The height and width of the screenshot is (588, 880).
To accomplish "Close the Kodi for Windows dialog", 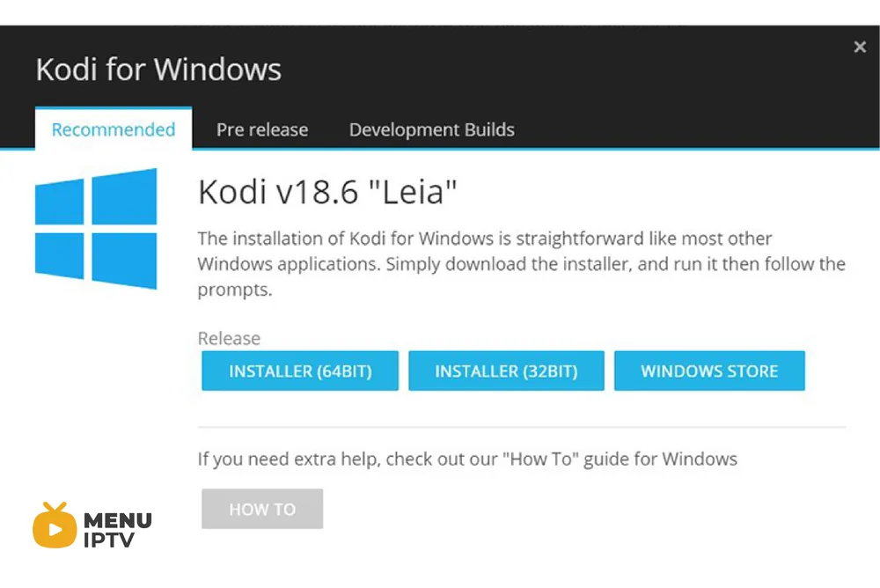I will click(859, 48).
